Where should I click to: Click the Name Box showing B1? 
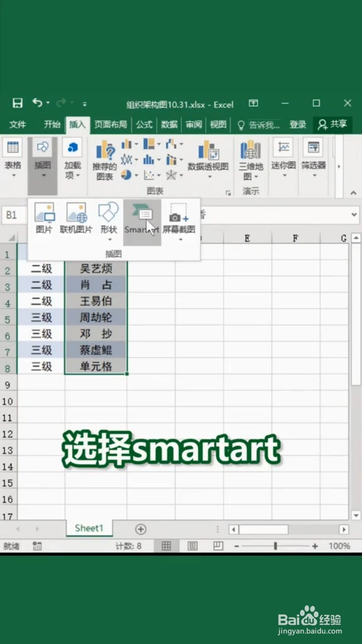point(13,215)
